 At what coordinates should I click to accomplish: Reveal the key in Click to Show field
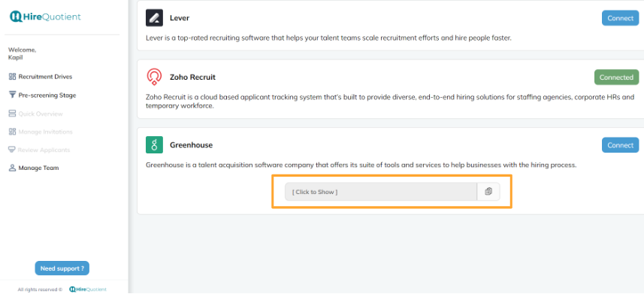point(381,192)
